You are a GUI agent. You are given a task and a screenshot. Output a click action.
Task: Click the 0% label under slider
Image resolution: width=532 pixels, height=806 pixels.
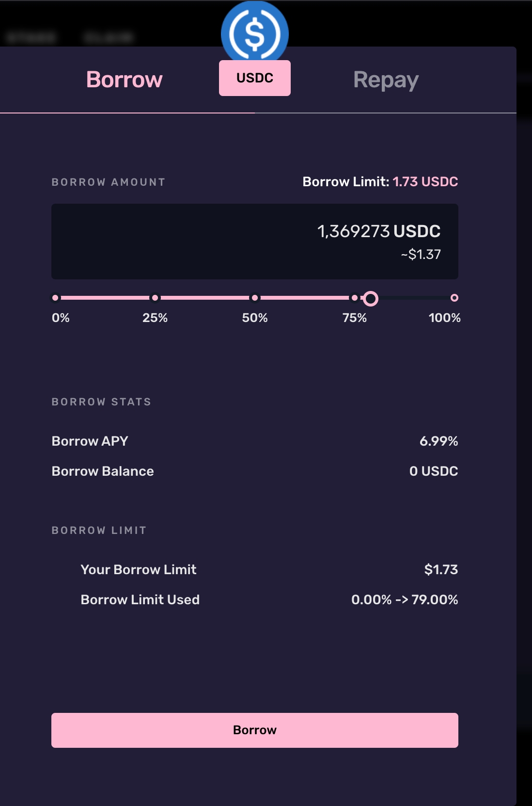(61, 318)
